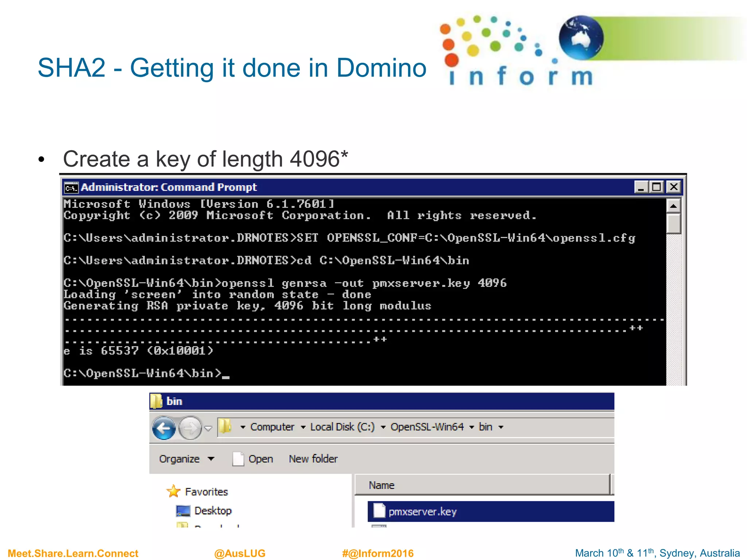Go back in the Explorer bin window

pyautogui.click(x=164, y=428)
